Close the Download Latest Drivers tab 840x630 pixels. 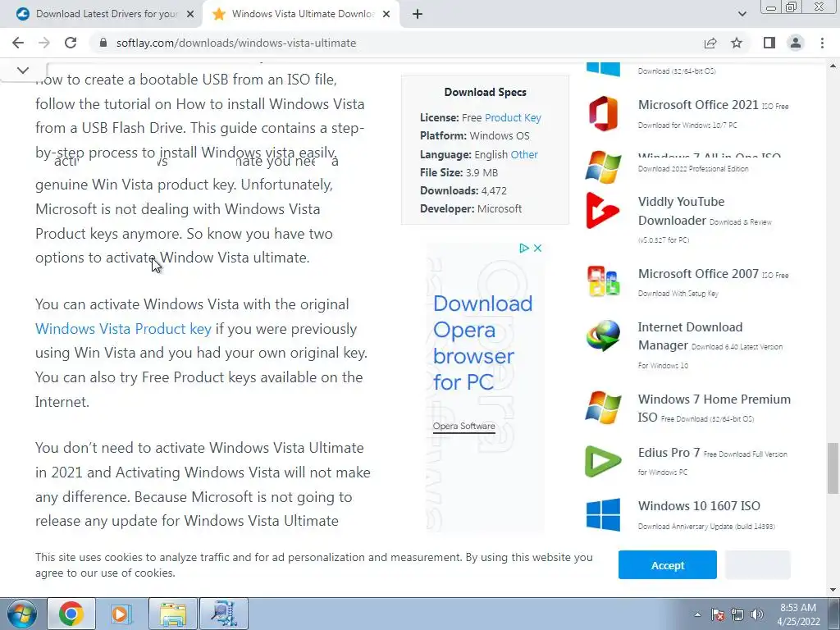190,14
